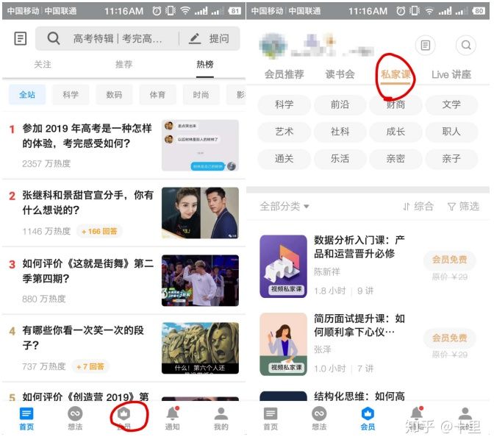The image size is (494, 448).
Task: Select the 前沿 category pill
Action: tap(340, 104)
